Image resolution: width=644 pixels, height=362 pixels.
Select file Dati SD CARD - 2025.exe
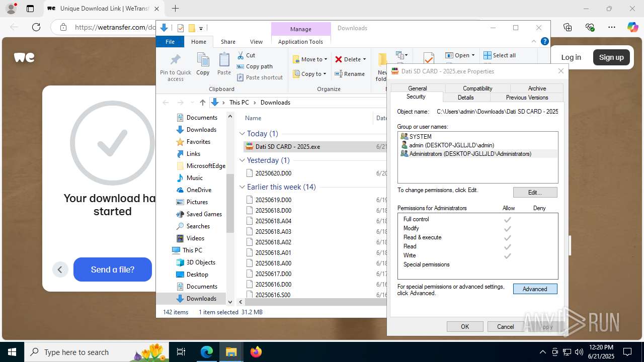[287, 147]
